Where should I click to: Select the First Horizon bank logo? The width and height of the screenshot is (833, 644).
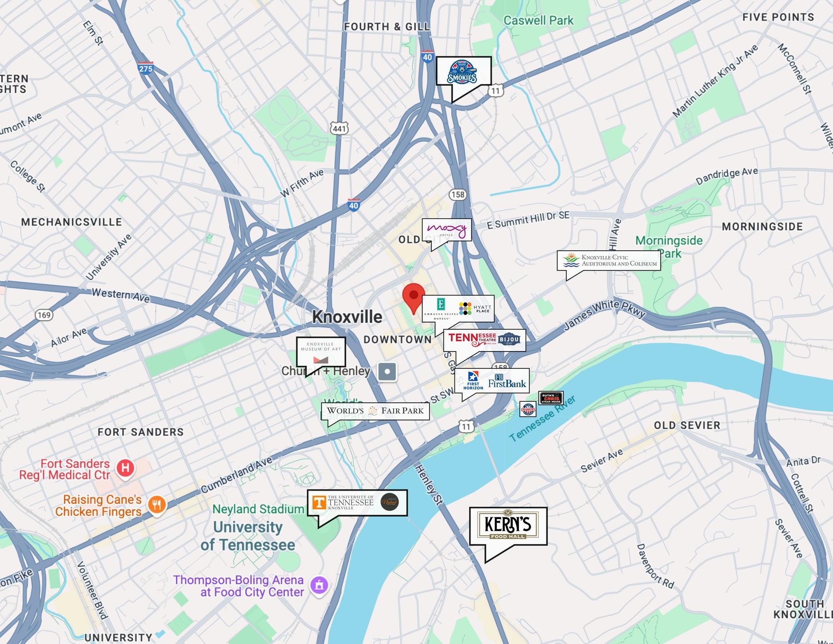tap(473, 381)
